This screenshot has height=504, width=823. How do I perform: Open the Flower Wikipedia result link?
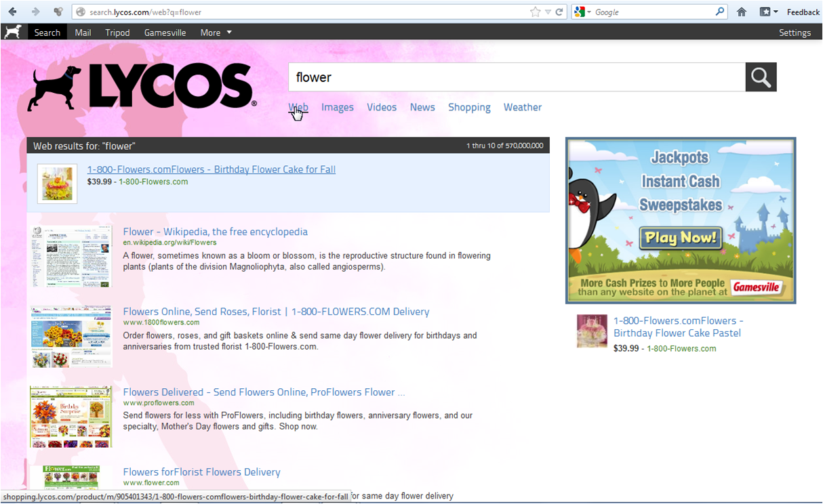(215, 231)
